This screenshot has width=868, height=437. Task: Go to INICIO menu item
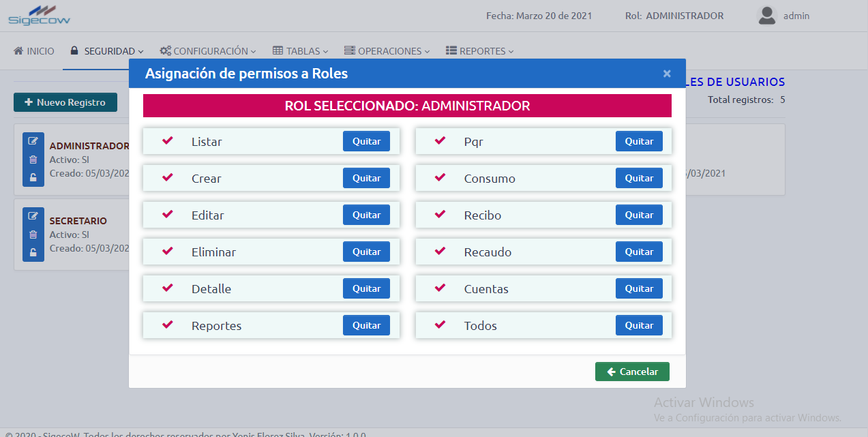pos(34,51)
